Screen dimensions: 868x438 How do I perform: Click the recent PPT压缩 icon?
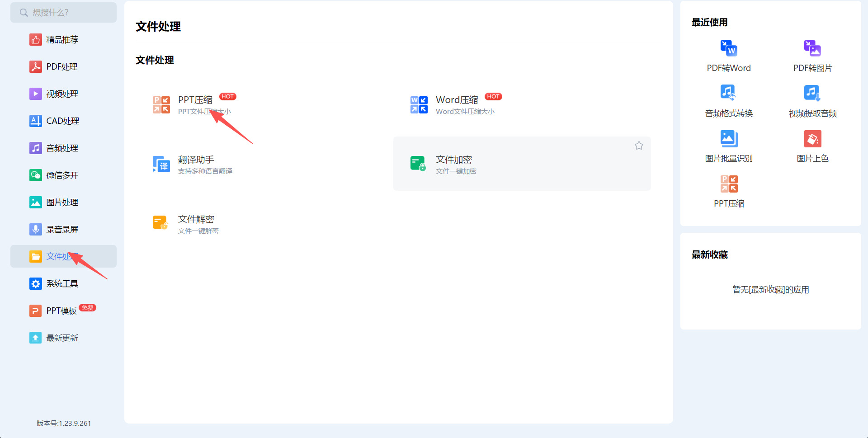point(729,184)
